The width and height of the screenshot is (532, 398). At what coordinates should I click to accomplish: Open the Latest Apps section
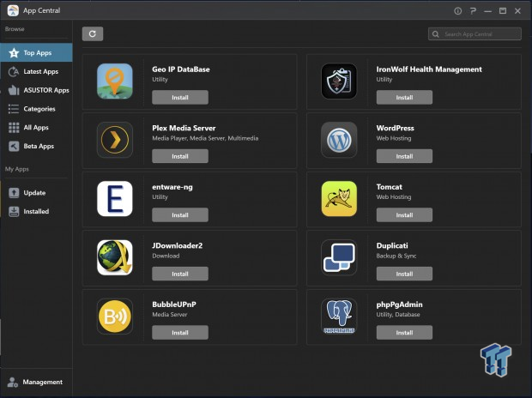pos(40,71)
